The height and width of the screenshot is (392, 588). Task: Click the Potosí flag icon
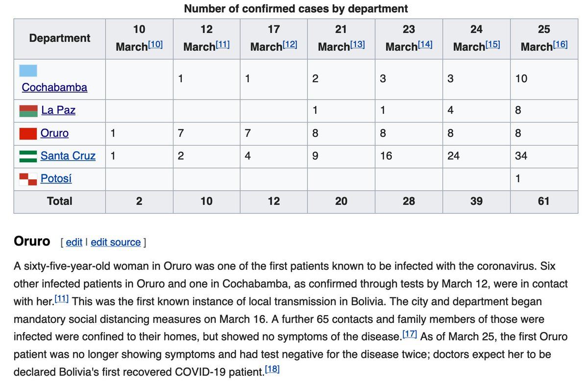point(28,179)
